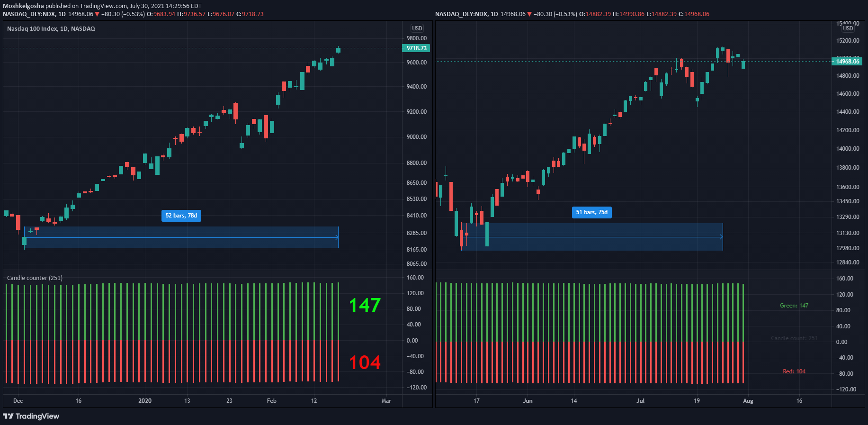This screenshot has height=425, width=868.
Task: Open the Moshkelgosha author name
Action: tap(23, 6)
